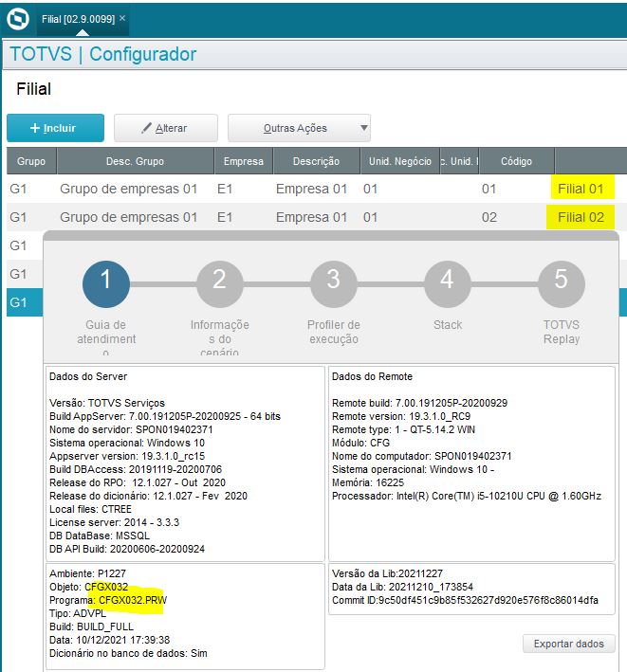Click 'Memória: 16225' line
This screenshot has height=672, width=627.
click(x=368, y=482)
